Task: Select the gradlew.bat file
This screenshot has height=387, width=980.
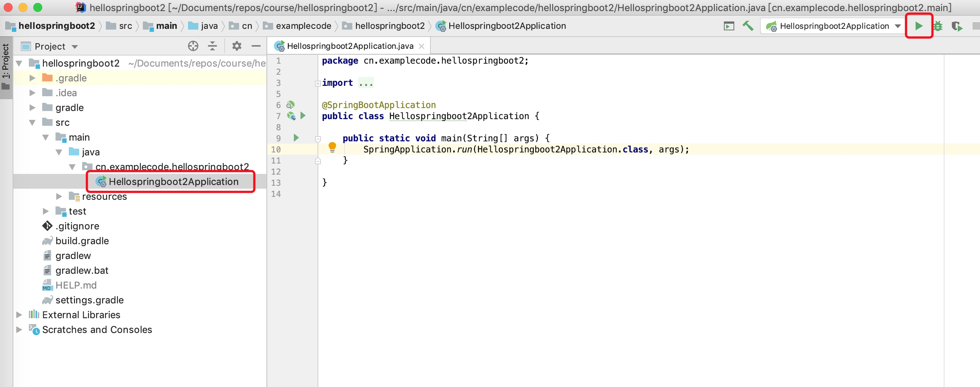Action: [140, 271]
